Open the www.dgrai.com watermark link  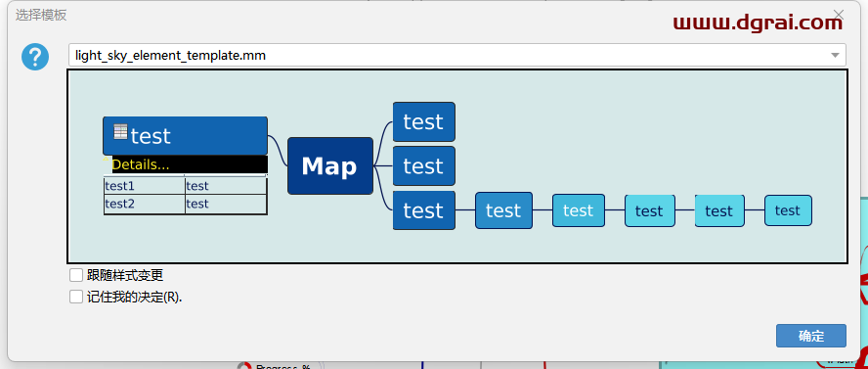[758, 23]
